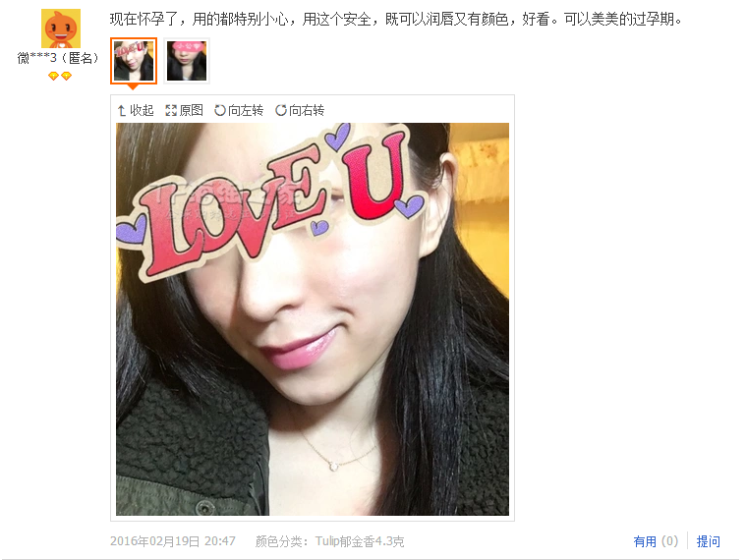Image resolution: width=746 pixels, height=560 pixels.
Task: Collapse the expanded photo with 收起
Action: 136,110
